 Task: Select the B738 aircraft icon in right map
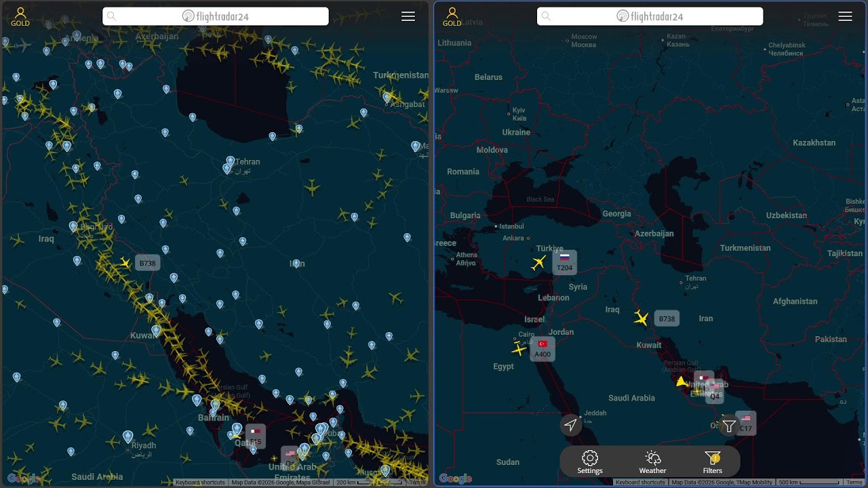(x=641, y=318)
